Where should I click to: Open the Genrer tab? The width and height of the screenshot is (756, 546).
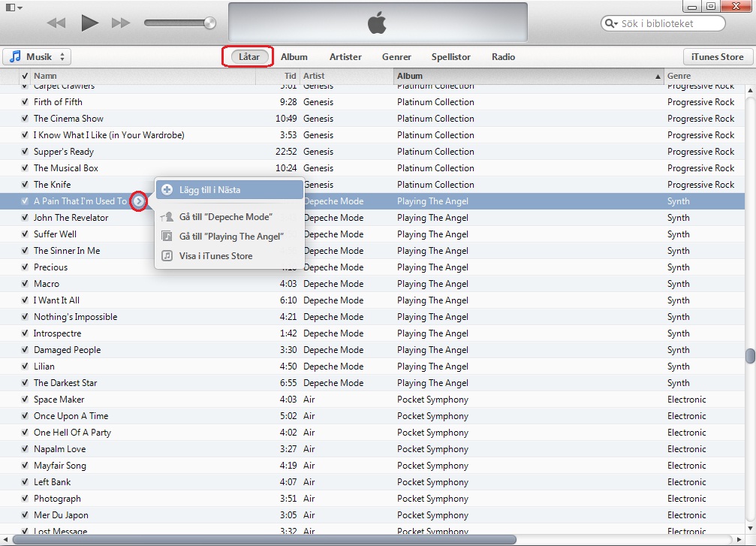(396, 56)
